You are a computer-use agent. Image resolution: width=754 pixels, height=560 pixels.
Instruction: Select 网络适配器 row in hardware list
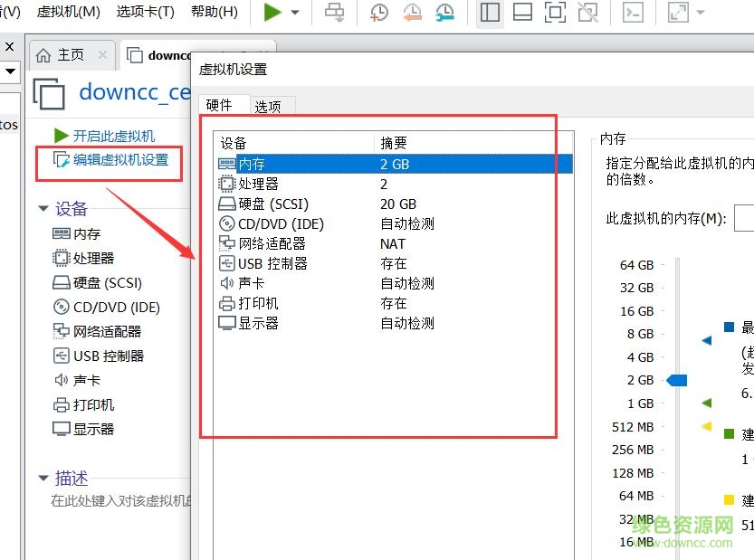[x=272, y=243]
